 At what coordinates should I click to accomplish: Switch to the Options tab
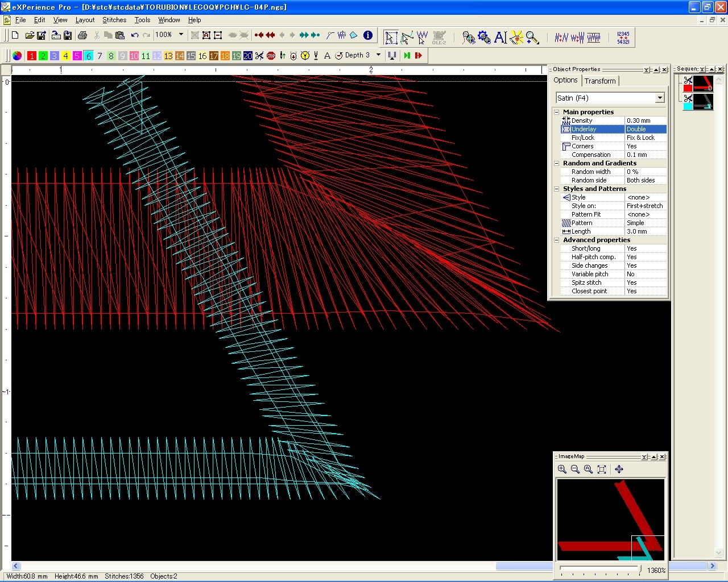pyautogui.click(x=565, y=80)
